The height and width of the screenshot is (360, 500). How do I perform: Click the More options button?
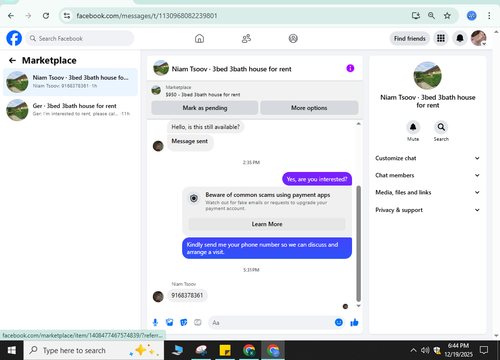(x=309, y=108)
